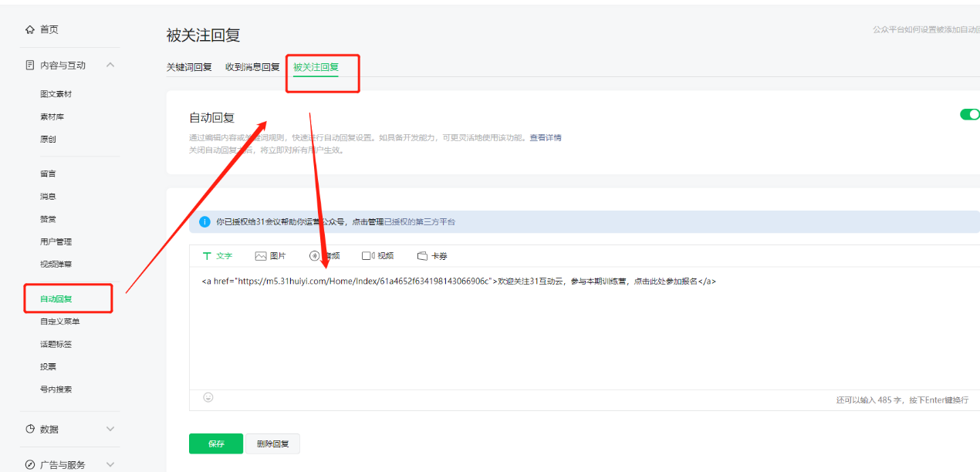
Task: Collapse the 内容与互动 section chevron
Action: pos(110,66)
